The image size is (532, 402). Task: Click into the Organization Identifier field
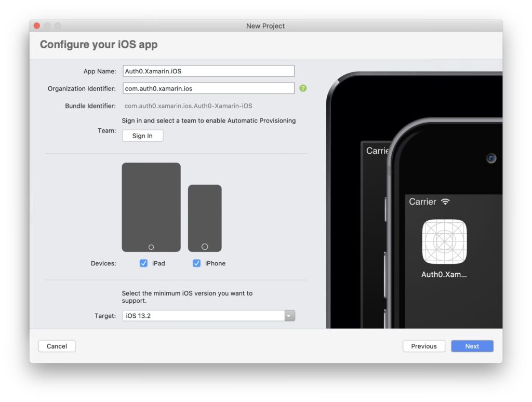coord(208,88)
